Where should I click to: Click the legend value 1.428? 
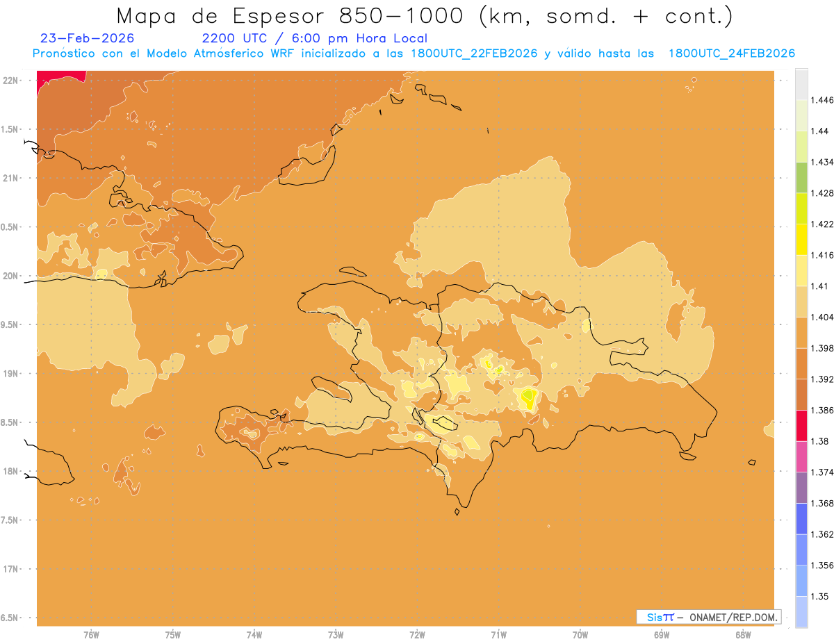coord(824,193)
